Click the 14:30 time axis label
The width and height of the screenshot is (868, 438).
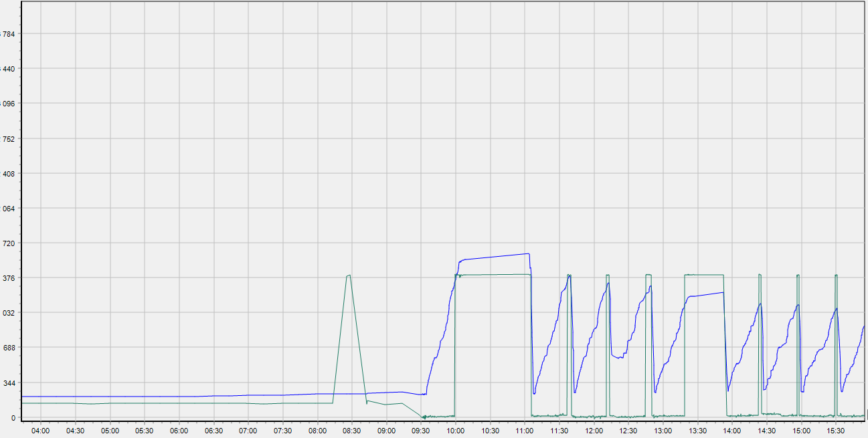point(766,431)
